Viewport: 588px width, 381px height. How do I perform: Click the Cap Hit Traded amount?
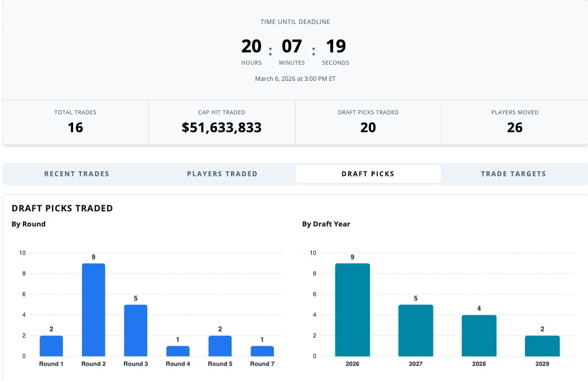221,128
